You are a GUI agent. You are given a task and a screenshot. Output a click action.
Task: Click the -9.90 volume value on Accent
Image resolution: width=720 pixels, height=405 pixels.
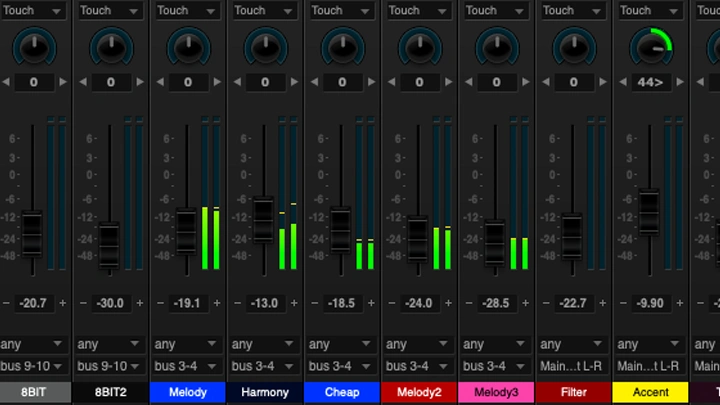[x=650, y=303]
